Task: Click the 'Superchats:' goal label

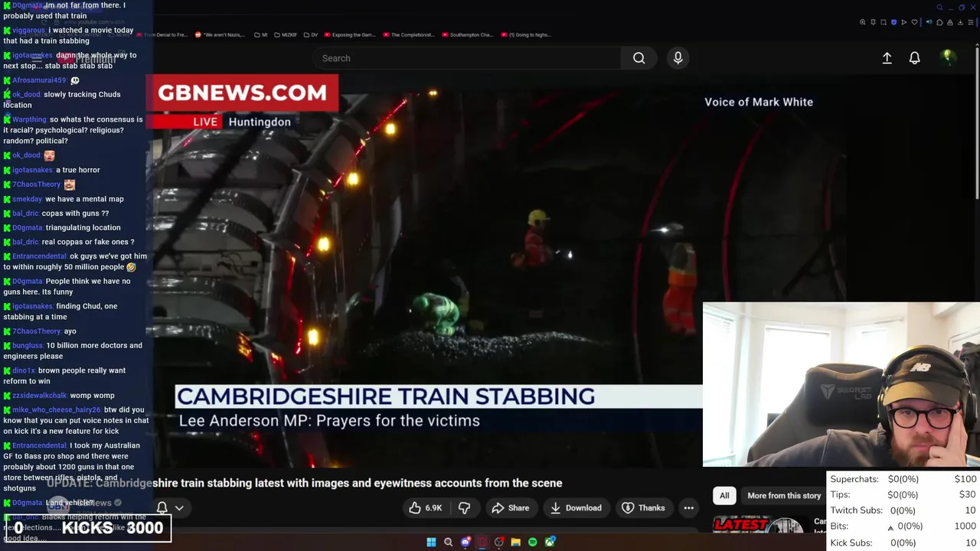Action: 854,479
